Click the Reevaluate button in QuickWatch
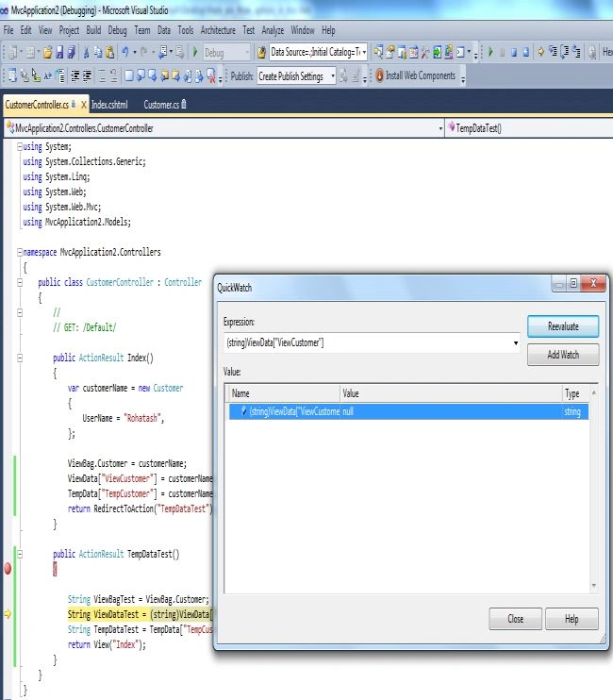 coord(563,326)
